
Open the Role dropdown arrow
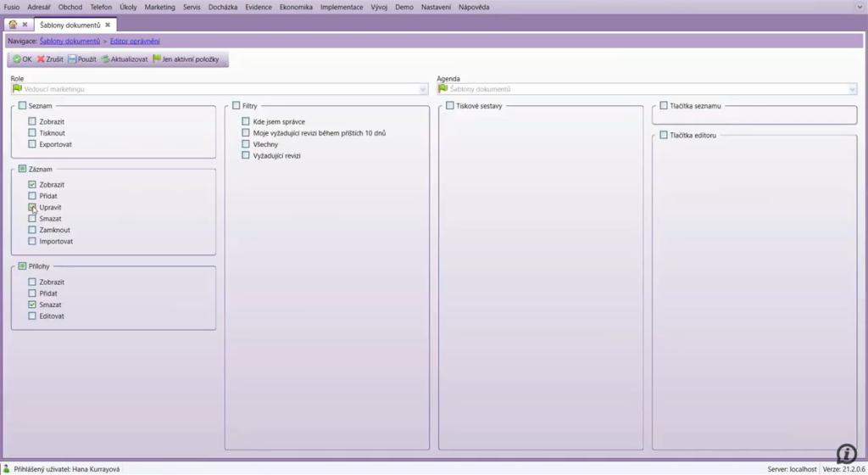423,89
